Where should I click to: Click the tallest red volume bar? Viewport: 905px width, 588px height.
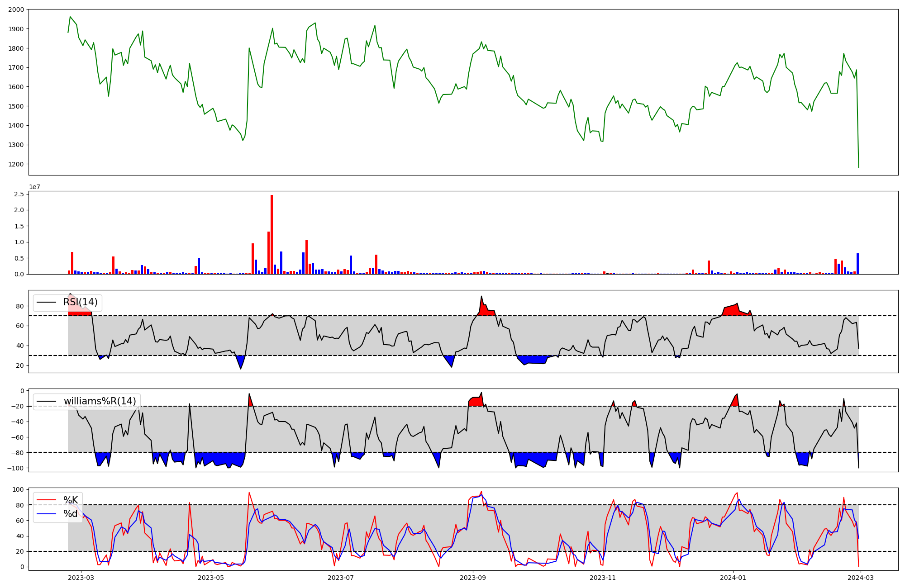(271, 235)
